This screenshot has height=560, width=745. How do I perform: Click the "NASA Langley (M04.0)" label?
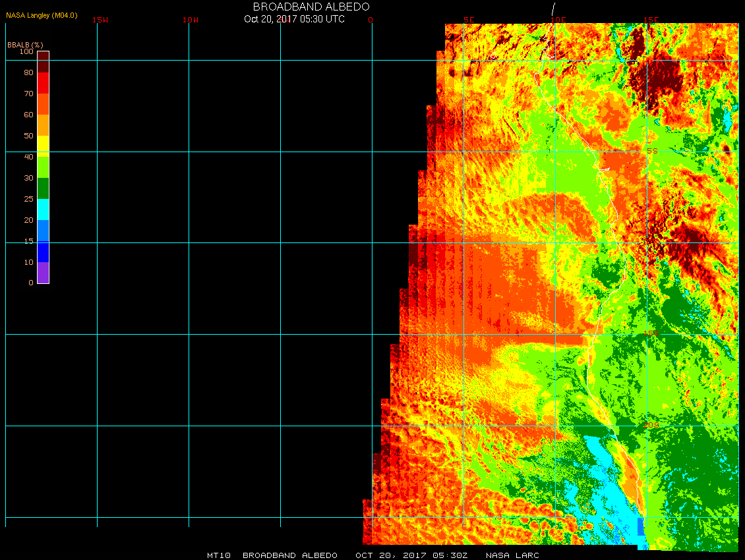click(42, 15)
